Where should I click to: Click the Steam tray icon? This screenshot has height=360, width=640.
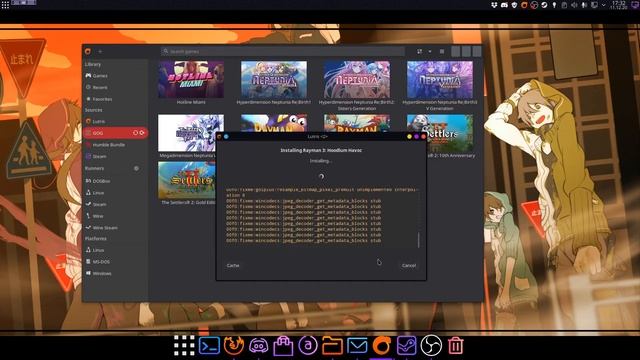pyautogui.click(x=544, y=5)
